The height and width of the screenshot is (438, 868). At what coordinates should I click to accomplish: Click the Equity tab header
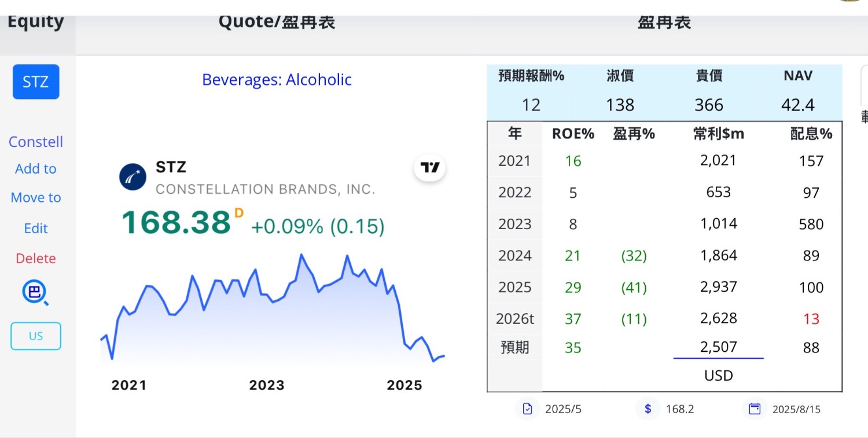click(x=36, y=22)
